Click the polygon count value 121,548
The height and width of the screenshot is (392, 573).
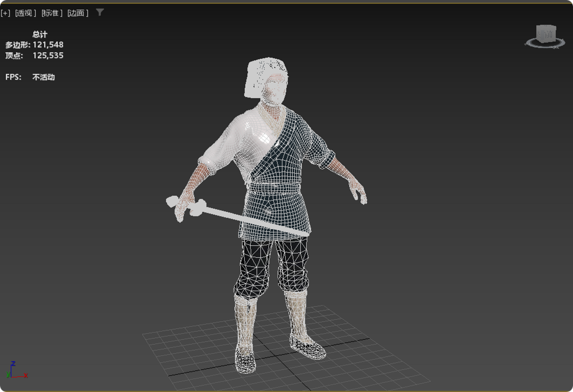coord(48,45)
